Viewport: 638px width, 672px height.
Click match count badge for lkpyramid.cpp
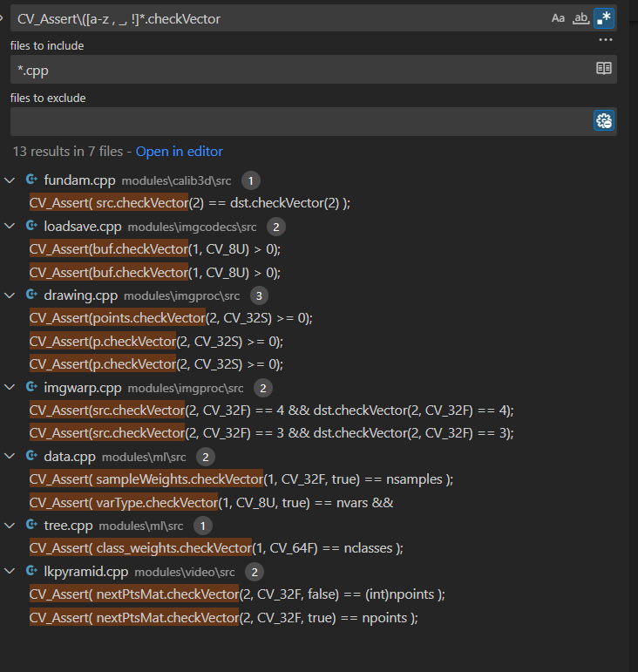pyautogui.click(x=255, y=572)
